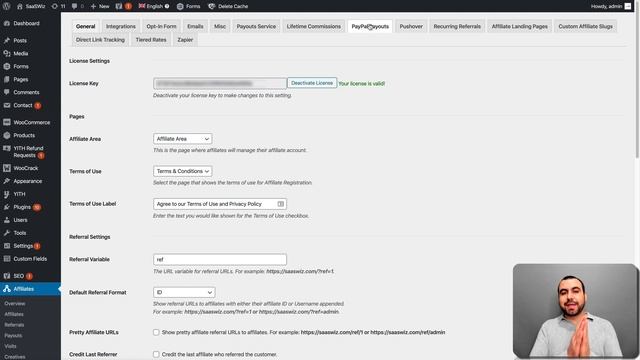
Task: Open the Overview submenu link
Action: (15, 304)
